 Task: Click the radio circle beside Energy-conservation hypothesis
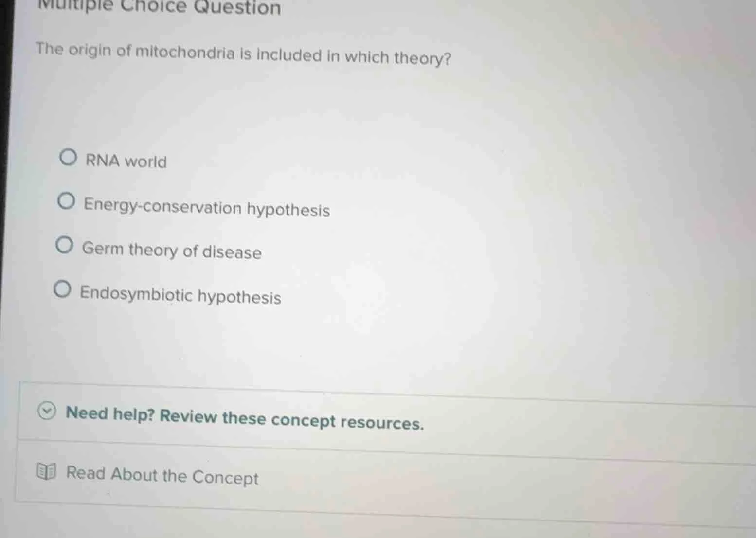point(66,200)
